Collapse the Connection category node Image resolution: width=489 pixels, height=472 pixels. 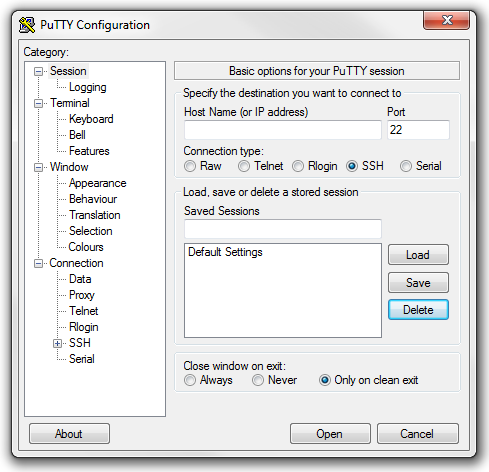(x=39, y=263)
